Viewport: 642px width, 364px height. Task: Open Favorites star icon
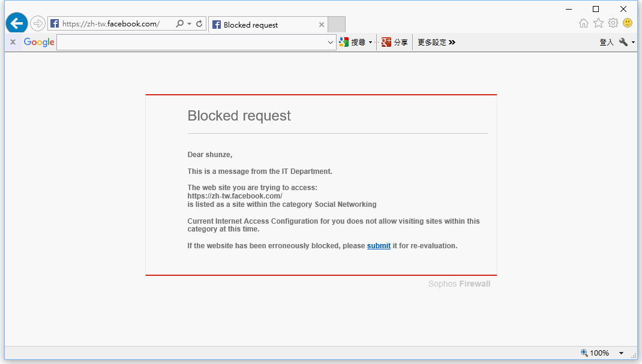pyautogui.click(x=598, y=23)
